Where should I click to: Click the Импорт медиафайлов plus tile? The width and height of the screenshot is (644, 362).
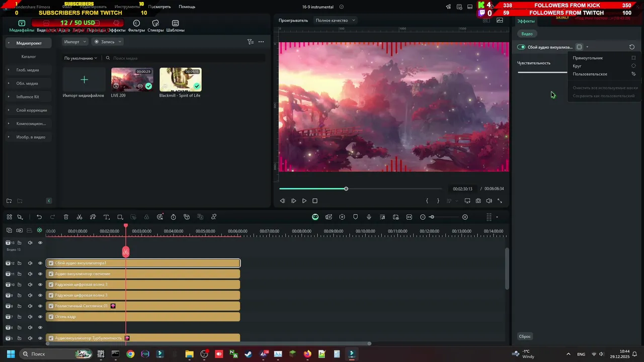pyautogui.click(x=84, y=79)
